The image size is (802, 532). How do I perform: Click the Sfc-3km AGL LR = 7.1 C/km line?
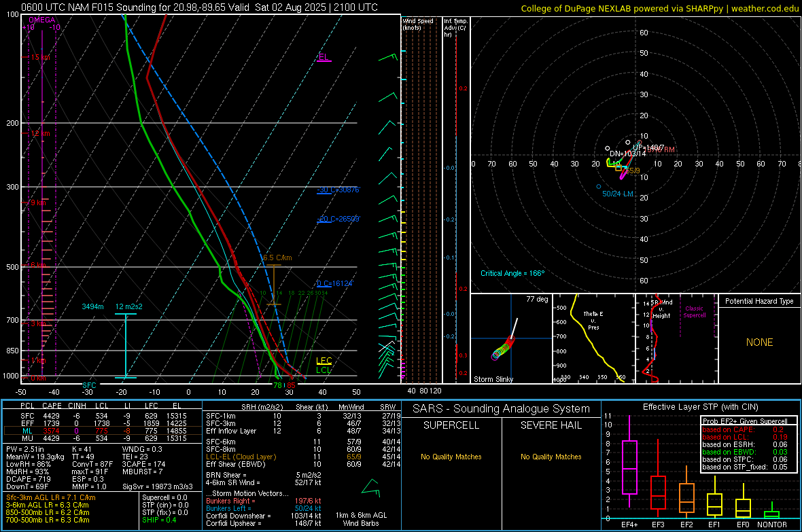click(x=51, y=497)
